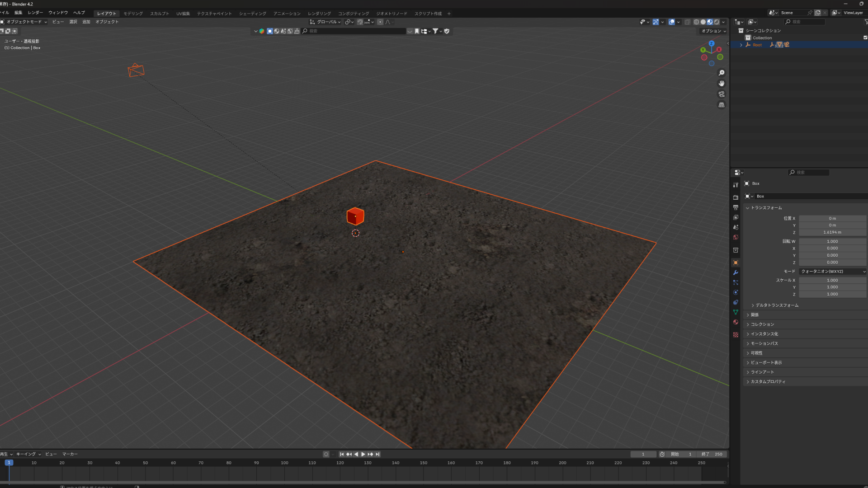The image size is (868, 488).
Task: Open rotation mode クォータニオン(WXYZ) dropdown
Action: (833, 272)
